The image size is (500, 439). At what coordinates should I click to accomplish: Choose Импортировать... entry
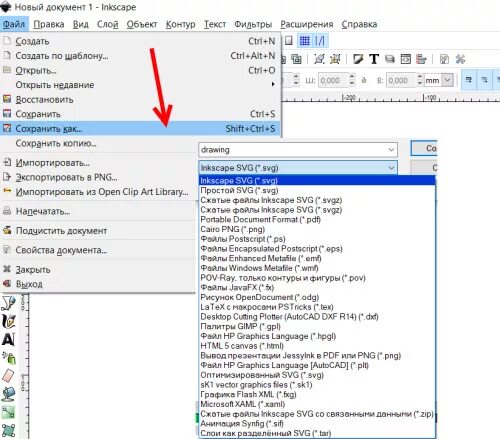98,163
